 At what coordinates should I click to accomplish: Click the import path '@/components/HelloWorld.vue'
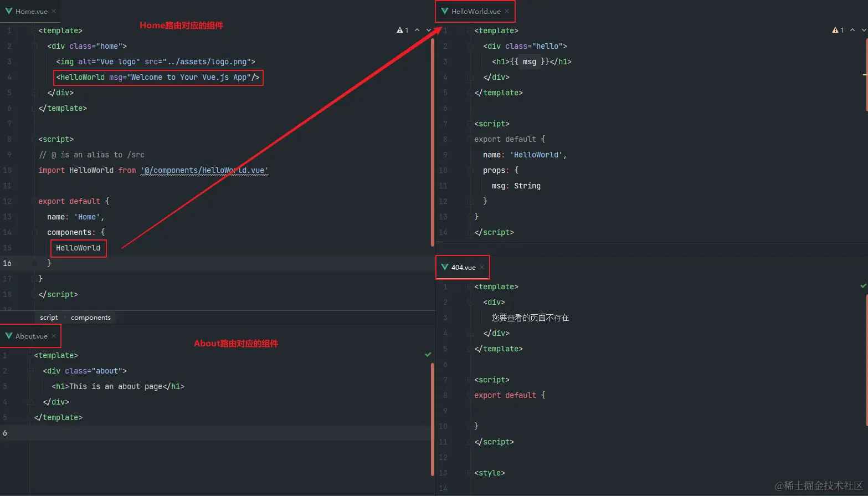[x=204, y=170]
